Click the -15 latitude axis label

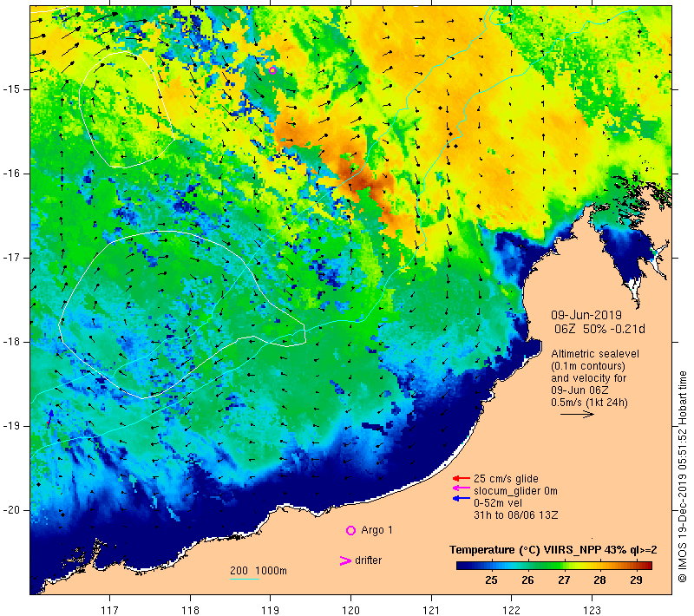10,89
